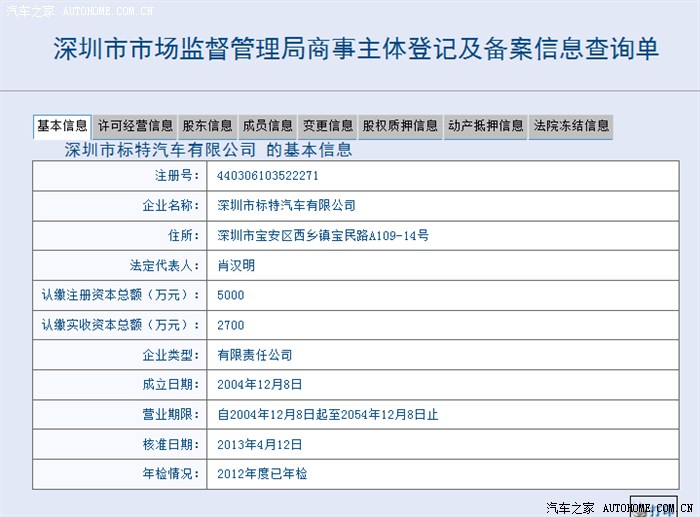Click the company name value 深圳市标特汽车有限公司 in table
The width and height of the screenshot is (700, 517).
coord(286,206)
